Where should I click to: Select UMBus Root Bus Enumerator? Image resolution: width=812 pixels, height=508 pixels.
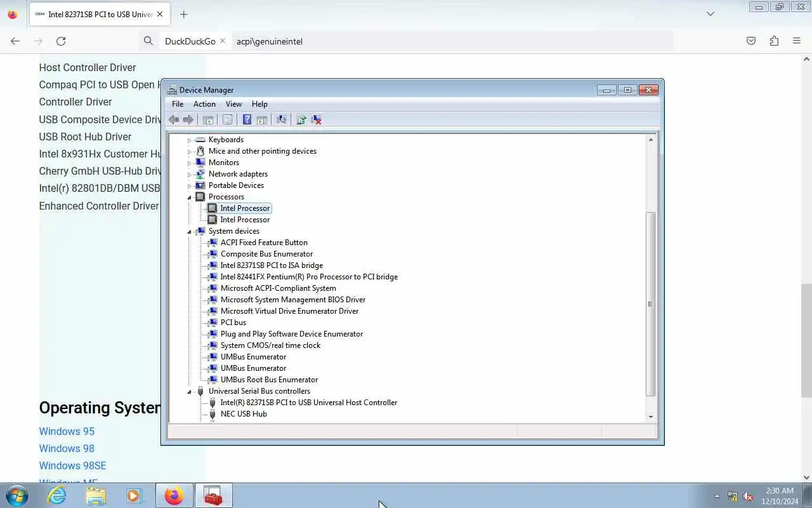click(269, 380)
